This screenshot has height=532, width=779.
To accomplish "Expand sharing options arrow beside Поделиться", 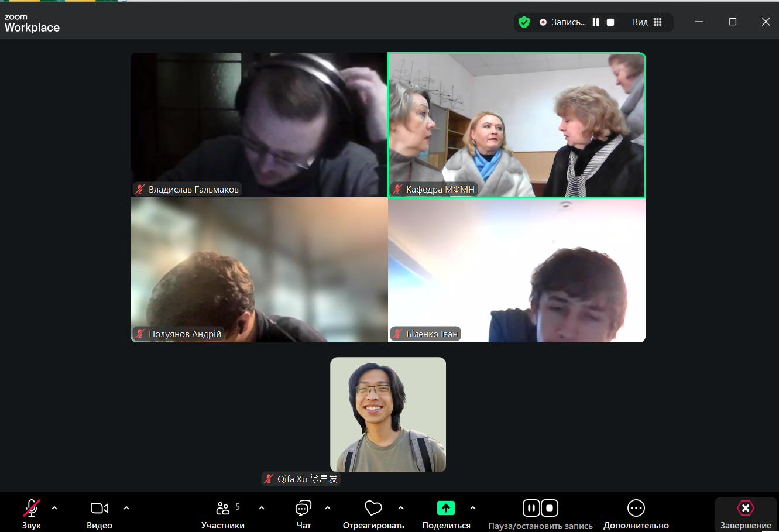I will 473,508.
